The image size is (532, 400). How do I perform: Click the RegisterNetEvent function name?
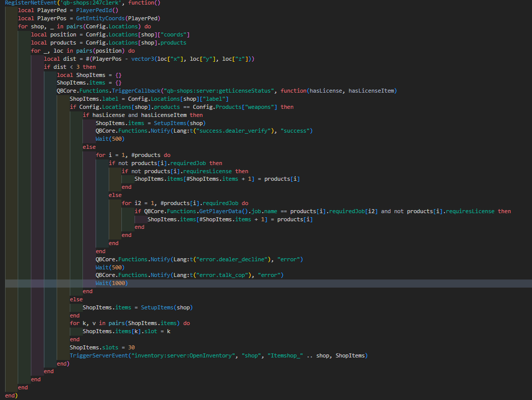[x=30, y=3]
